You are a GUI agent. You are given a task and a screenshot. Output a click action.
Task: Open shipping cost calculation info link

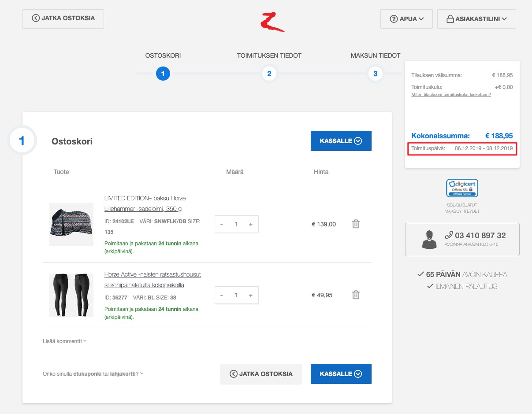coord(451,95)
